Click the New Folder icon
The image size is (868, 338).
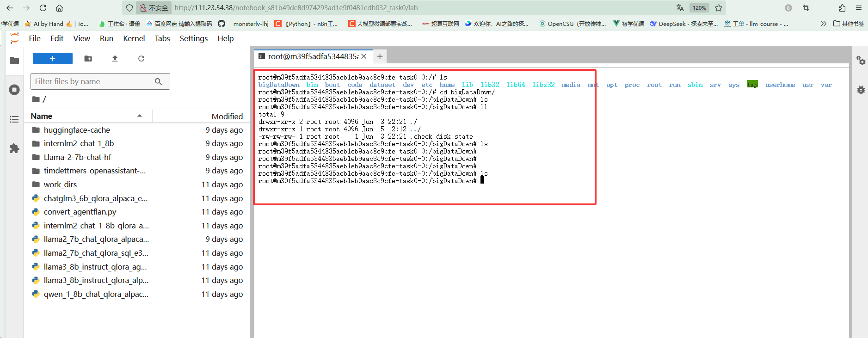(x=88, y=59)
